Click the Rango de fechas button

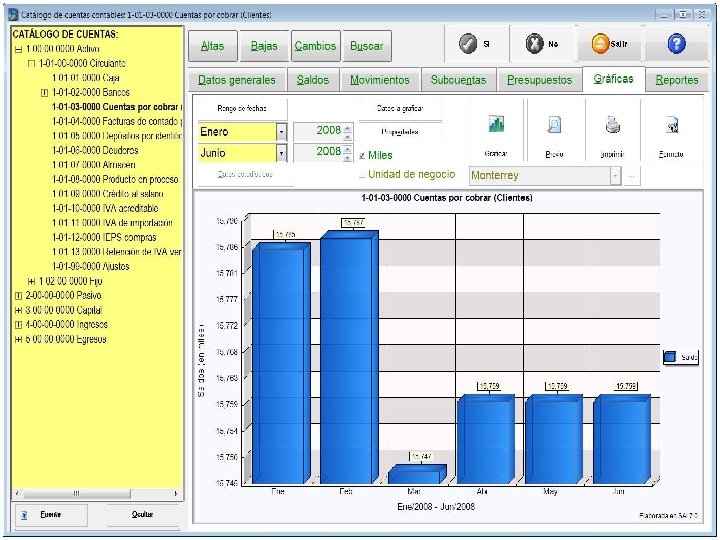point(242,109)
